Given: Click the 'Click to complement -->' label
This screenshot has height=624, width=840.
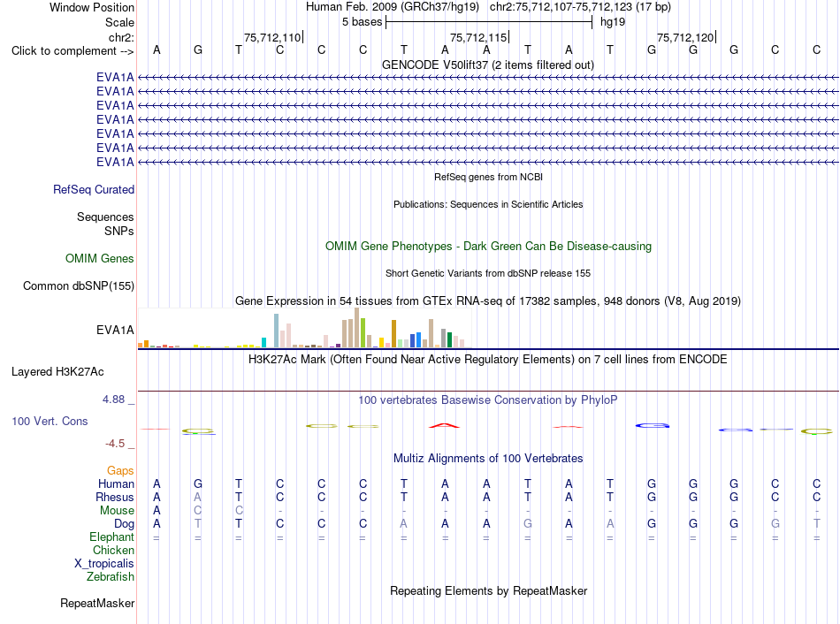Looking at the screenshot, I should point(73,51).
